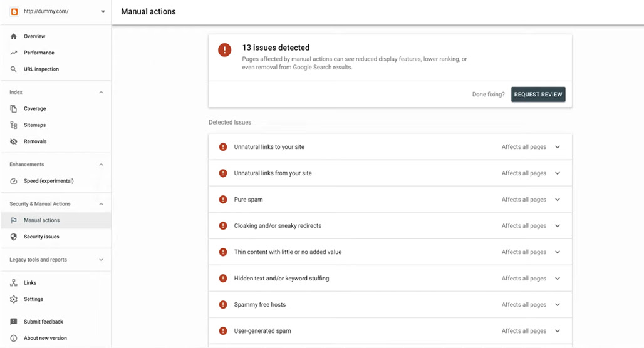This screenshot has width=644, height=348.
Task: Expand the Pure spam issue chevron
Action: coord(558,200)
